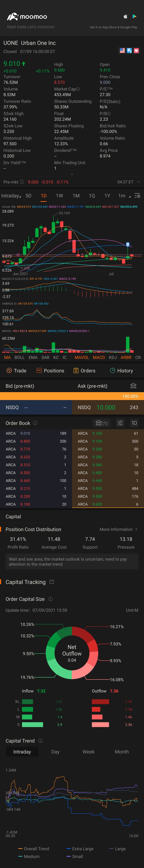Open Order Book depth 10 selector

point(134,423)
